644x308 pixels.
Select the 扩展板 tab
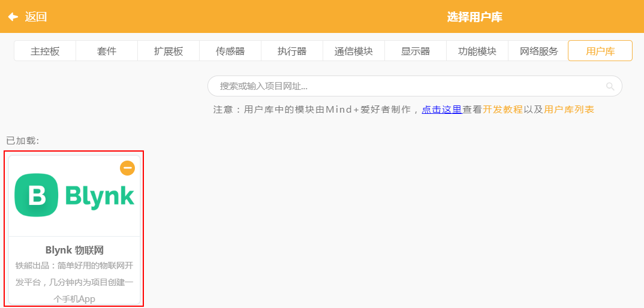168,52
